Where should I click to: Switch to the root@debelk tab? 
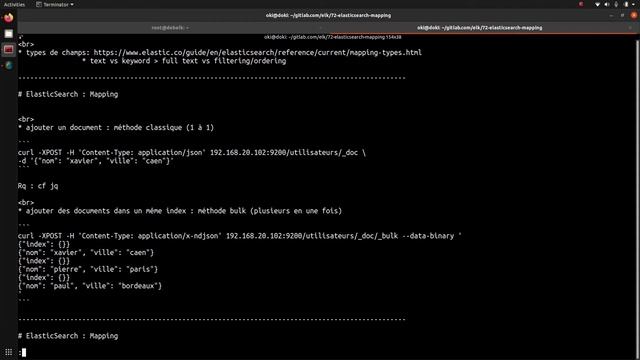pyautogui.click(x=170, y=28)
